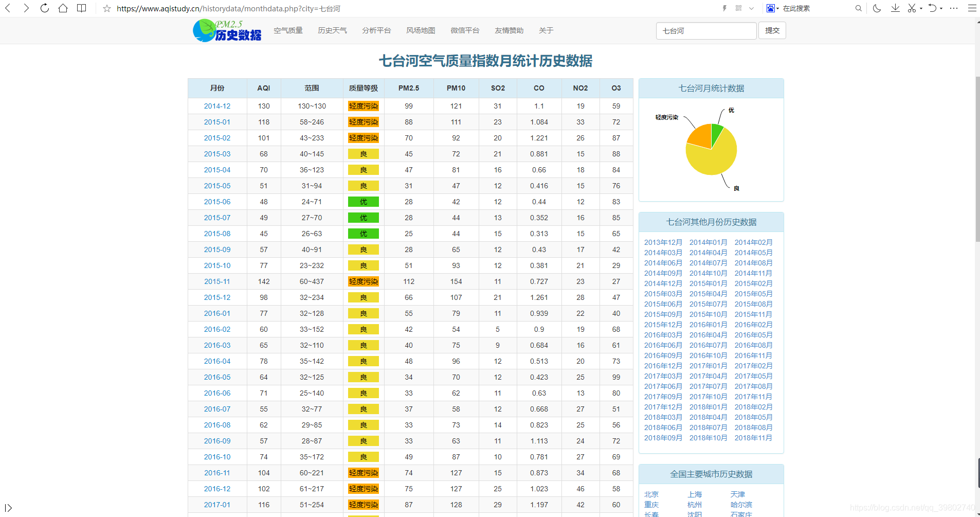Open the 天津 city link
Viewport: 980px width, 517px height.
pos(738,494)
